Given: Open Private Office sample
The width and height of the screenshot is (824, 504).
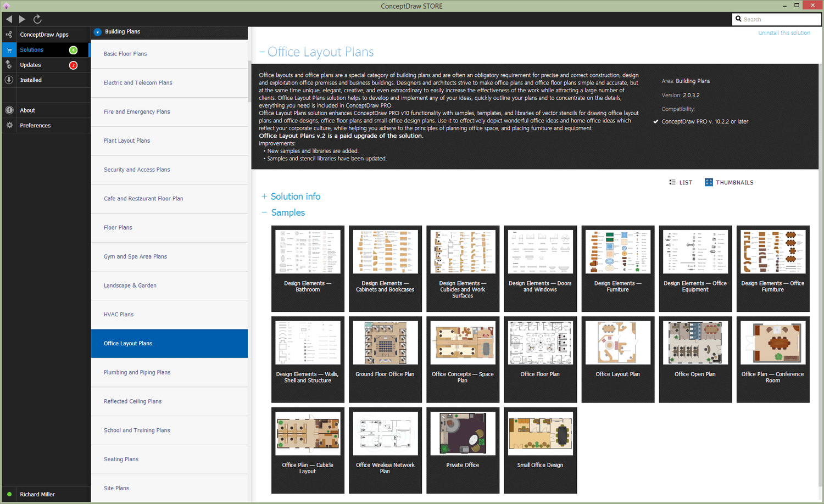Looking at the screenshot, I should [463, 450].
